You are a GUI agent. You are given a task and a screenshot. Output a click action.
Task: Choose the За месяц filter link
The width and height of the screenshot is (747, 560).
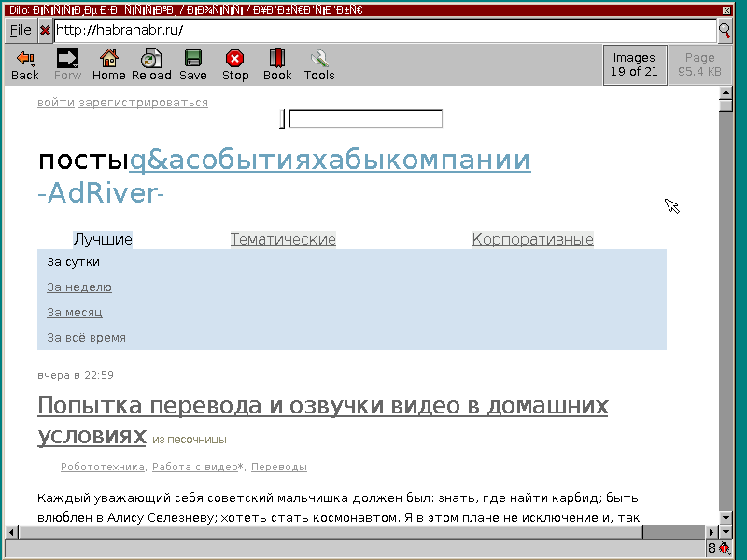click(x=75, y=313)
